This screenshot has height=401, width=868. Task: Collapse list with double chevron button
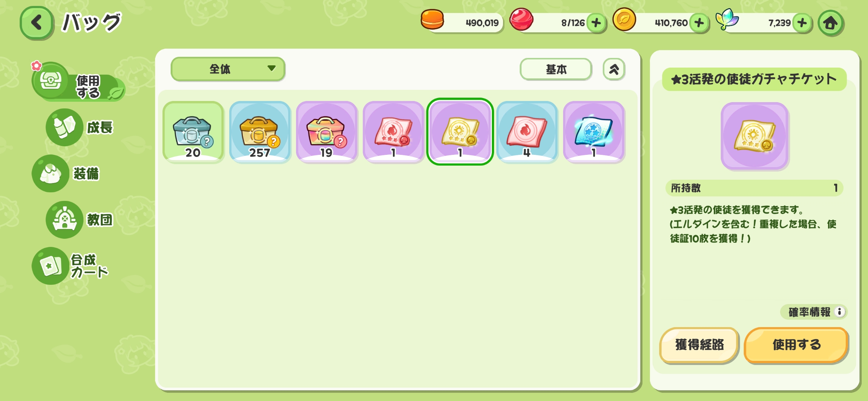pos(614,69)
